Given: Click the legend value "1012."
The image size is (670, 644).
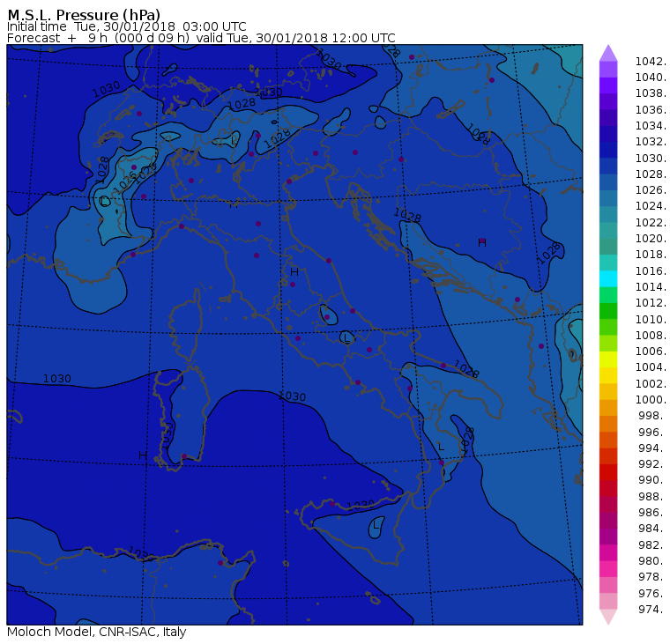Looking at the screenshot, I should pos(651,303).
